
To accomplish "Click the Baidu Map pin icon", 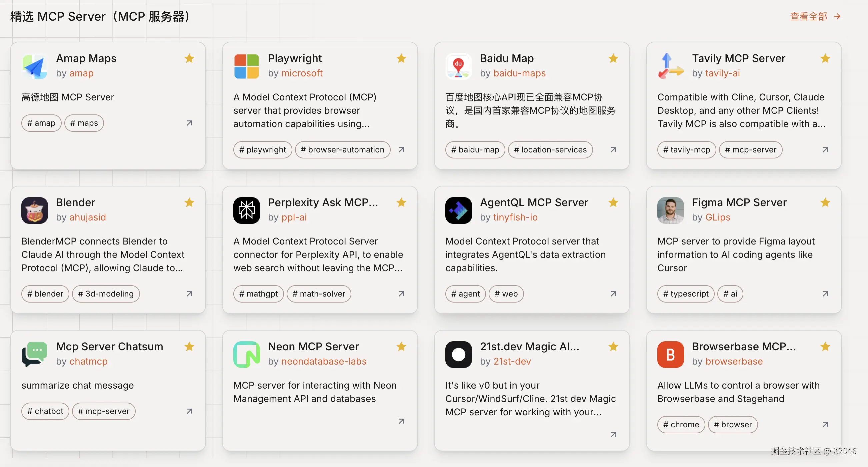I will tap(458, 66).
